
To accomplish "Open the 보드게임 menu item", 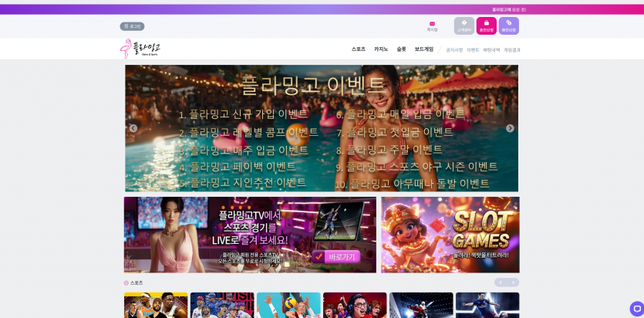I will [x=424, y=49].
